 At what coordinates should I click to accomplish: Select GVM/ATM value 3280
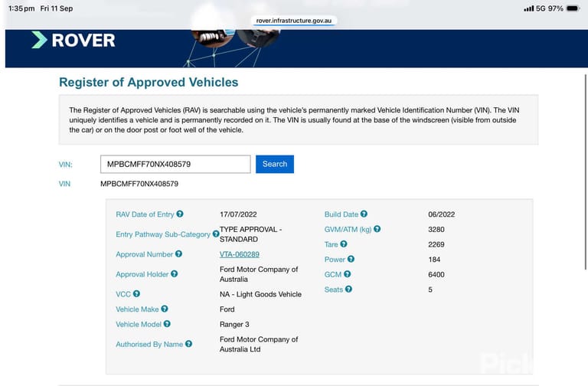click(436, 229)
